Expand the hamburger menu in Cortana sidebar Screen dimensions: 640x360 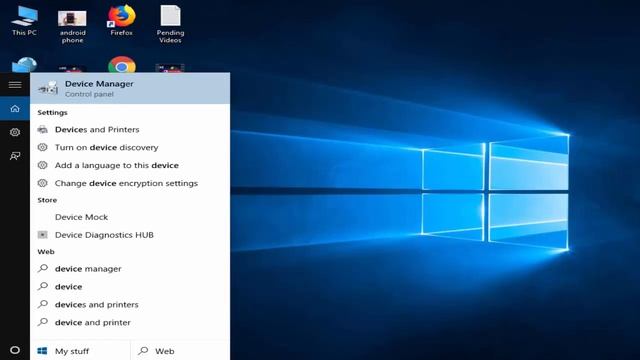pyautogui.click(x=15, y=84)
